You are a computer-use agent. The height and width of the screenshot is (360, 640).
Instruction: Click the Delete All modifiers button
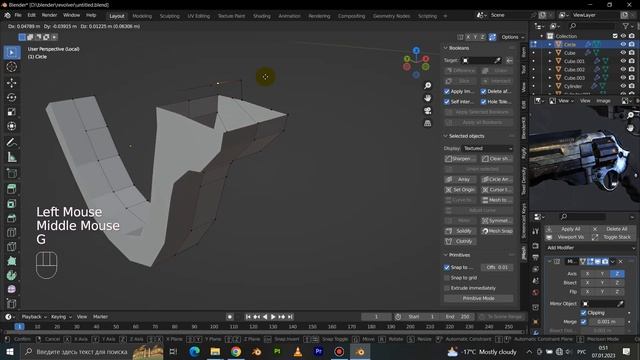coord(613,229)
